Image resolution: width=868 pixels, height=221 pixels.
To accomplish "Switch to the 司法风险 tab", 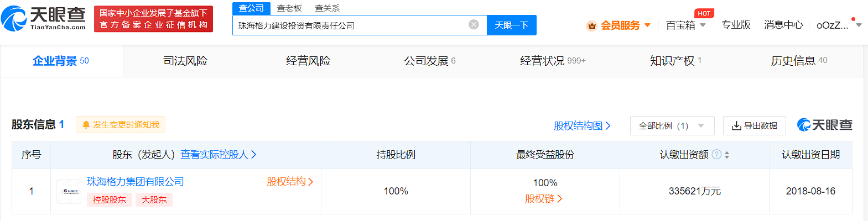I will pyautogui.click(x=185, y=61).
